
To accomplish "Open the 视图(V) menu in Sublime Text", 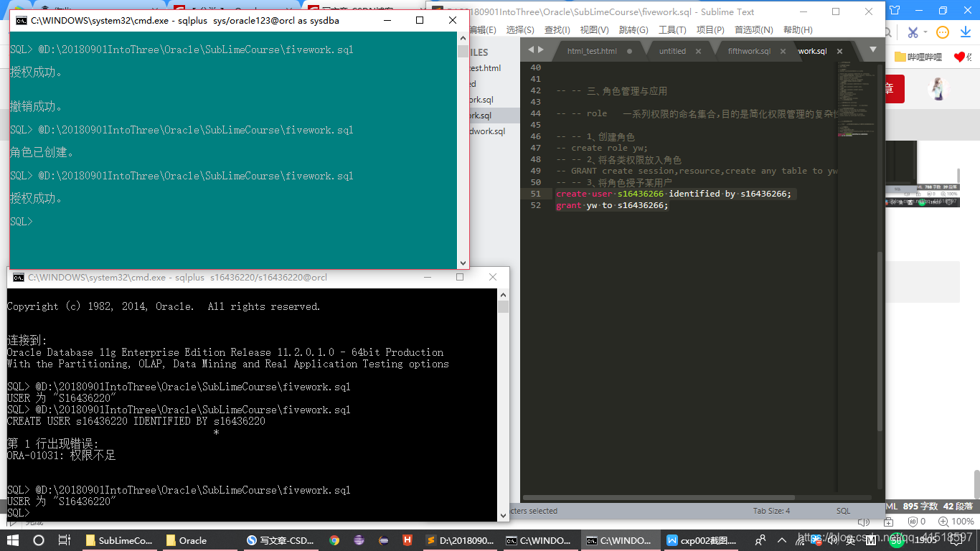I will click(x=594, y=30).
